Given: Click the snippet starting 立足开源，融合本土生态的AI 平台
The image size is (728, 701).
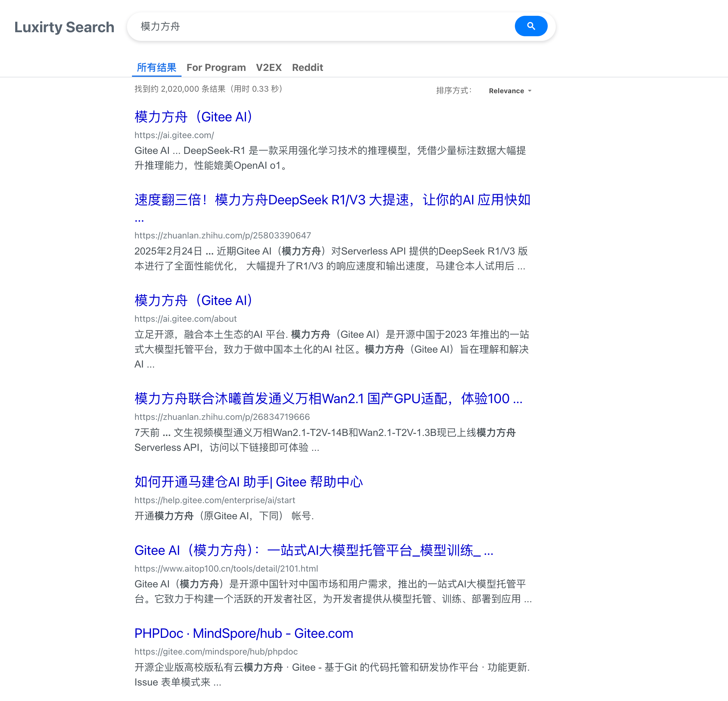Looking at the screenshot, I should pyautogui.click(x=332, y=349).
